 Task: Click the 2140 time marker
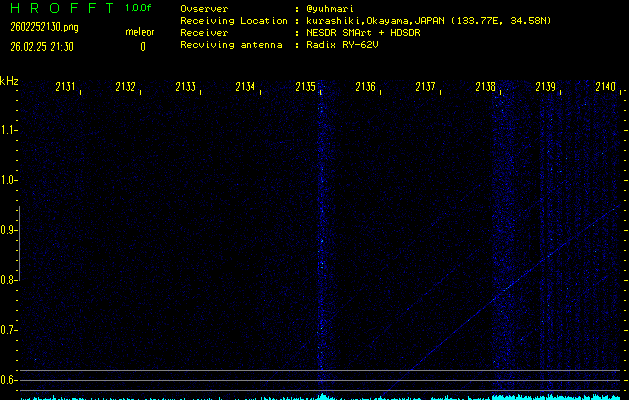click(x=604, y=88)
